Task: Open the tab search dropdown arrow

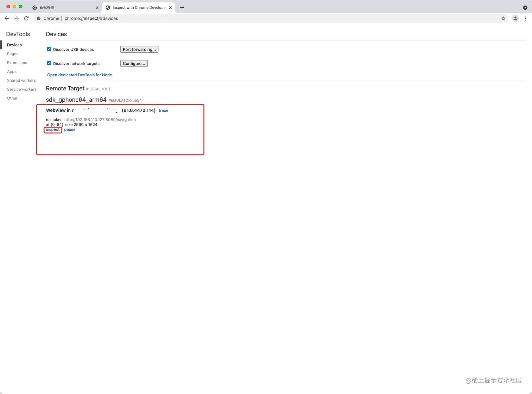Action: click(x=525, y=7)
